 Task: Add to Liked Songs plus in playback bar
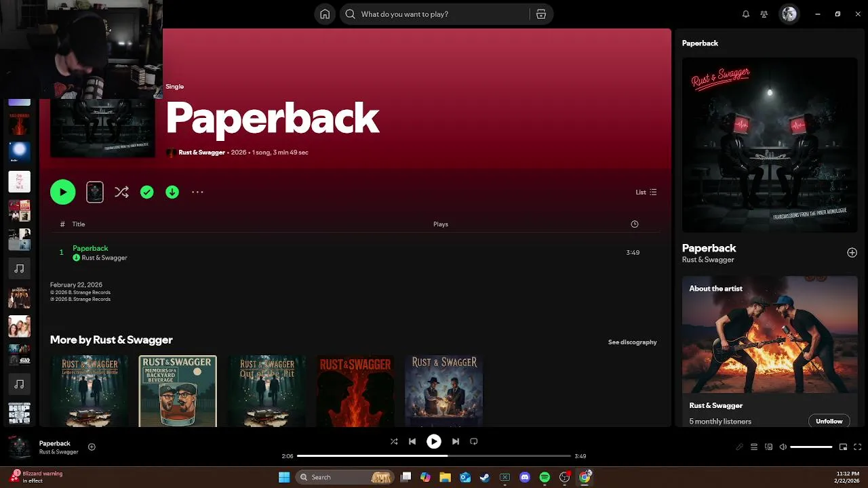click(x=92, y=447)
